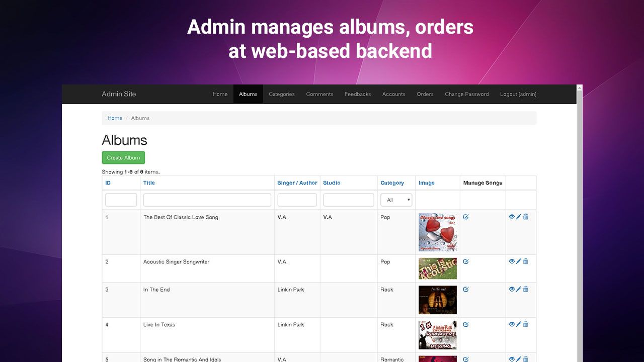Edit album Acoustic Singer Songwriter pencil icon
The width and height of the screenshot is (644, 362).
point(519,261)
